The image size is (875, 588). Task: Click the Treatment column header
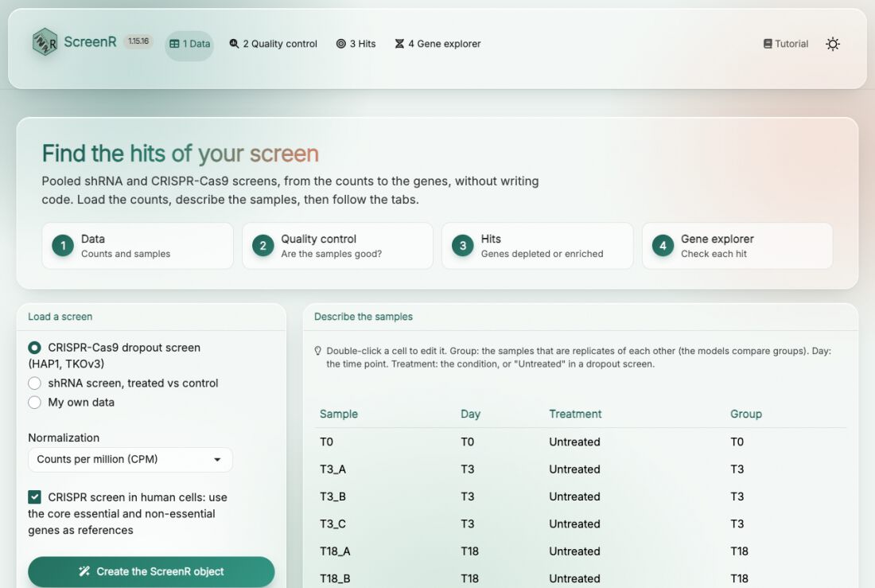coord(575,414)
